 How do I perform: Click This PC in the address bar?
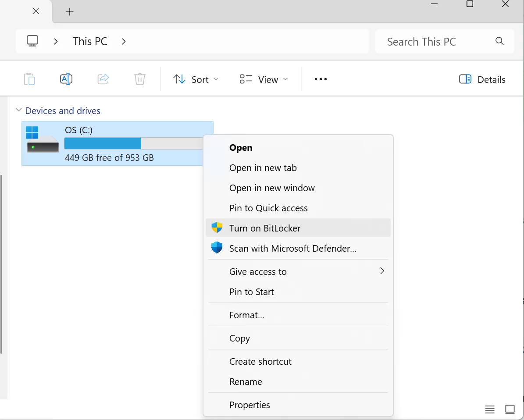[90, 42]
